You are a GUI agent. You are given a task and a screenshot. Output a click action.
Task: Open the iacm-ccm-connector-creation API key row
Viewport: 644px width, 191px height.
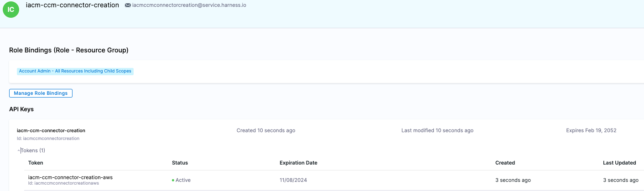click(x=51, y=130)
